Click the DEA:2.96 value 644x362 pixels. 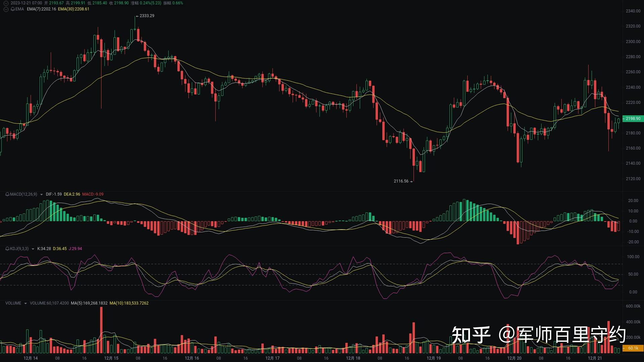click(72, 194)
